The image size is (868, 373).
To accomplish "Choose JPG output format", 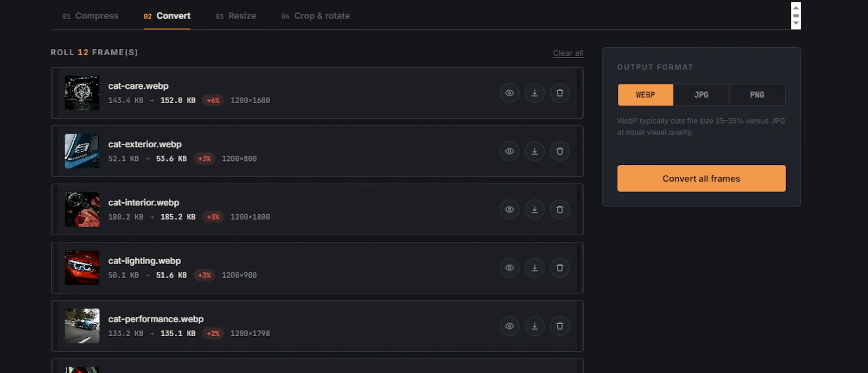I will (701, 95).
